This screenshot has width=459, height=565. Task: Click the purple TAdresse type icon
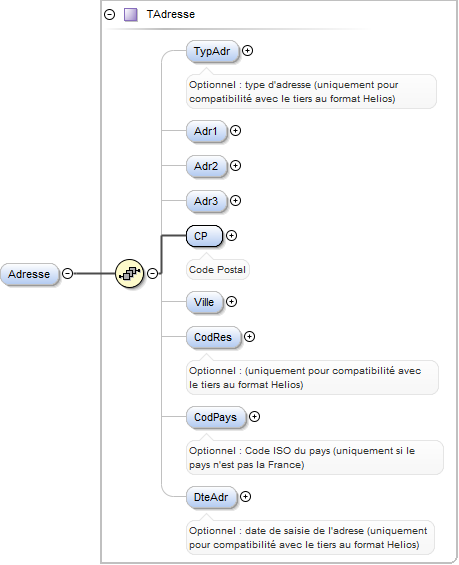(x=130, y=15)
